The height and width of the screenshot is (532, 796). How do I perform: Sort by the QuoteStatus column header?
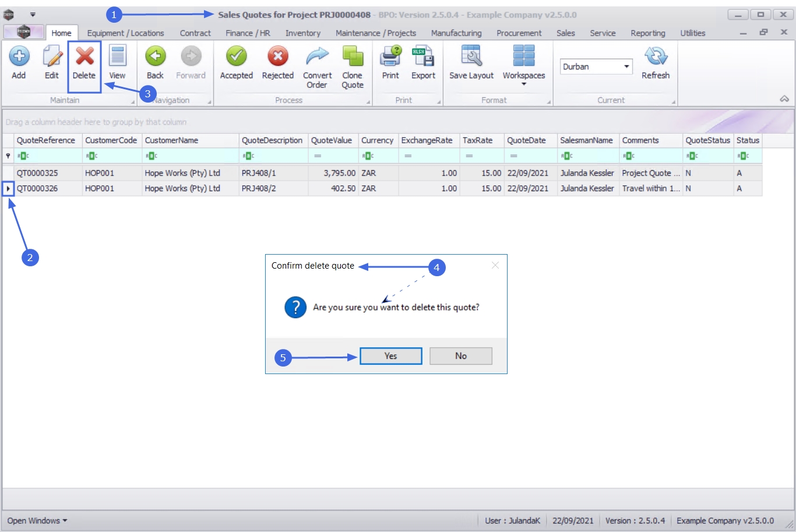click(x=709, y=140)
